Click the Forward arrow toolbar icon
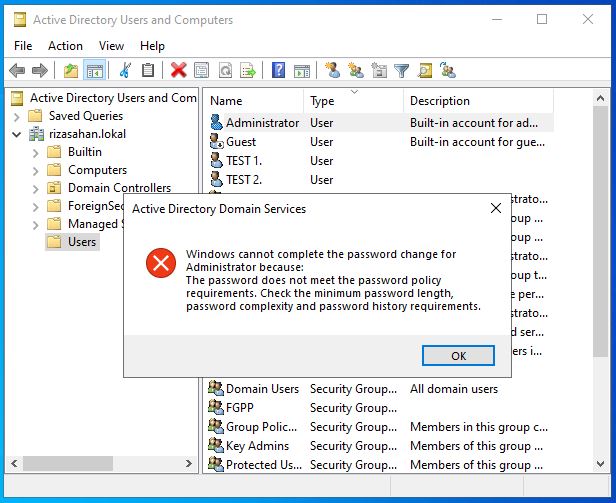The width and height of the screenshot is (616, 503). [x=40, y=71]
